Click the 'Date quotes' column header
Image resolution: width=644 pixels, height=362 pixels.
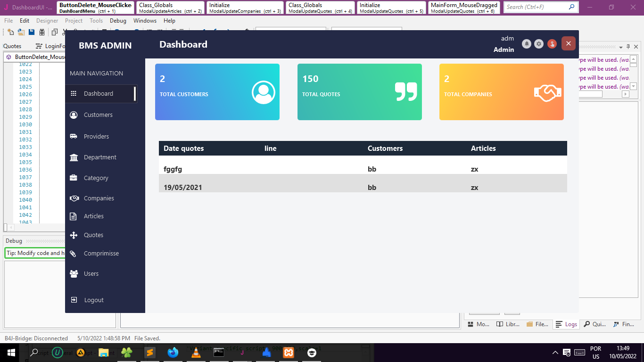pos(184,148)
